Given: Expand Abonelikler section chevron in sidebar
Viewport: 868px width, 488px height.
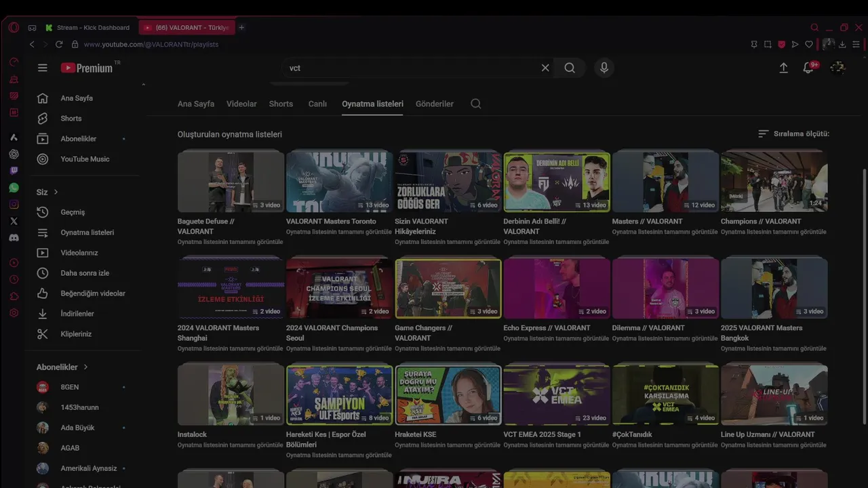Looking at the screenshot, I should click(85, 367).
